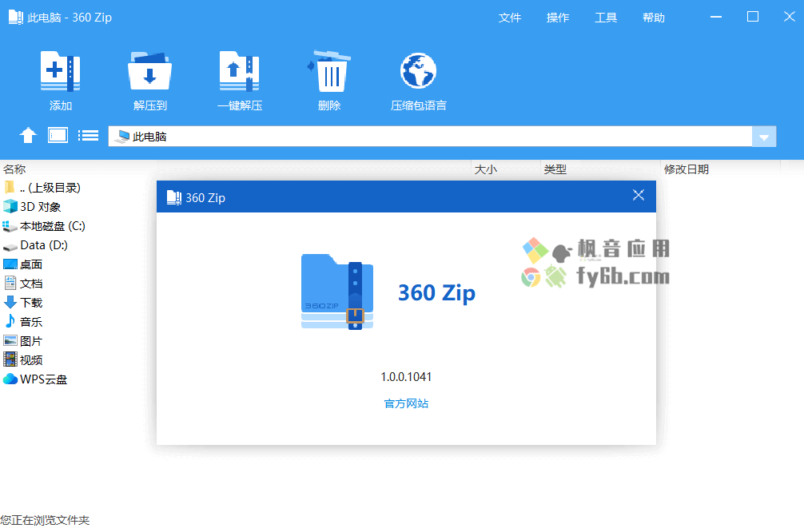
Task: Select the .. (上级目录) parent folder entry
Action: click(42, 188)
